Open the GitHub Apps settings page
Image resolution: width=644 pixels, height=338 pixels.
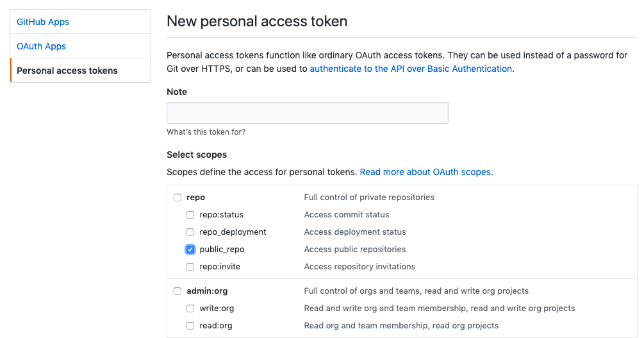coord(43,22)
